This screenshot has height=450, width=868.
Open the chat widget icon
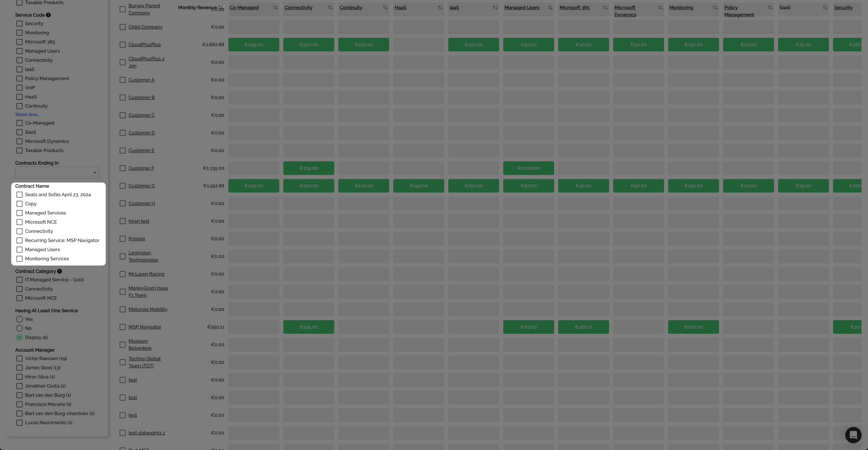(853, 435)
